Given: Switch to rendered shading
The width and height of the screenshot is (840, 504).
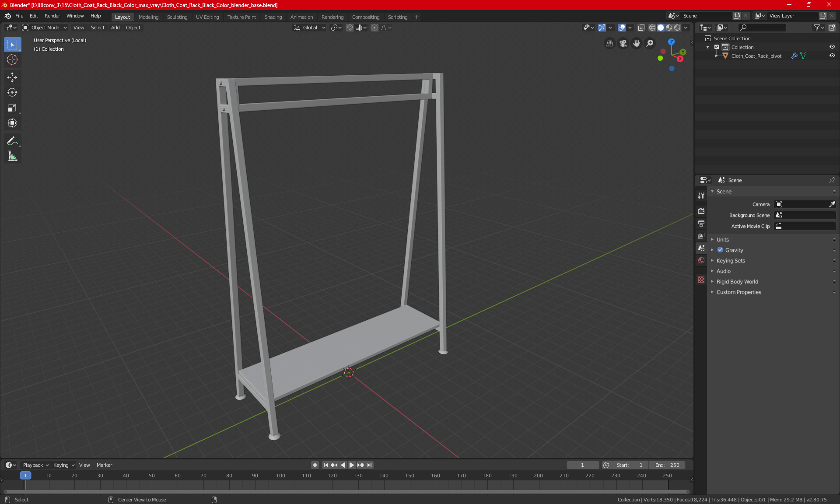Looking at the screenshot, I should click(677, 28).
